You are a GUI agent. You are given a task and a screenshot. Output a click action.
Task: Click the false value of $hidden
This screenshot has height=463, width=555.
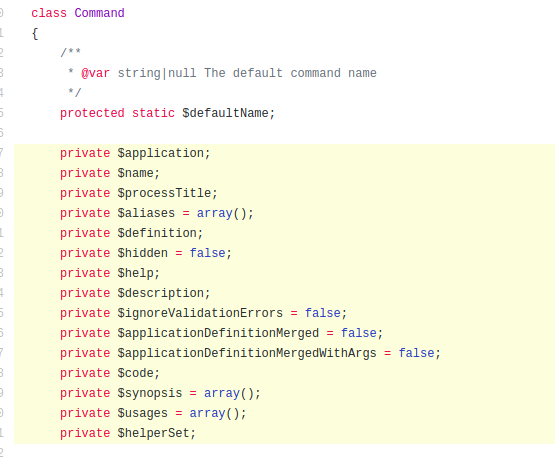point(207,253)
